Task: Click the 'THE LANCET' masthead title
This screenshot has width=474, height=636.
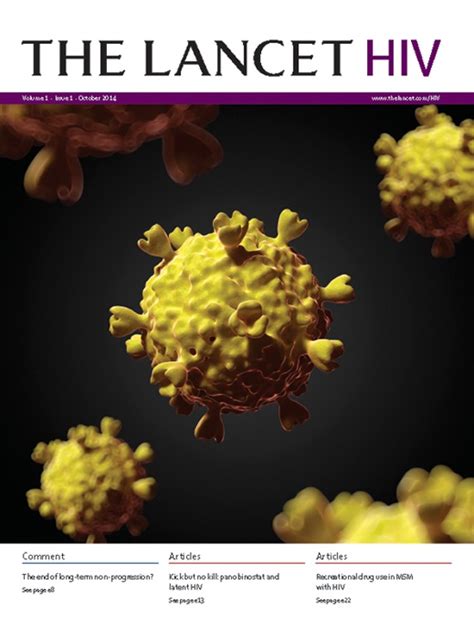Action: tap(187, 57)
